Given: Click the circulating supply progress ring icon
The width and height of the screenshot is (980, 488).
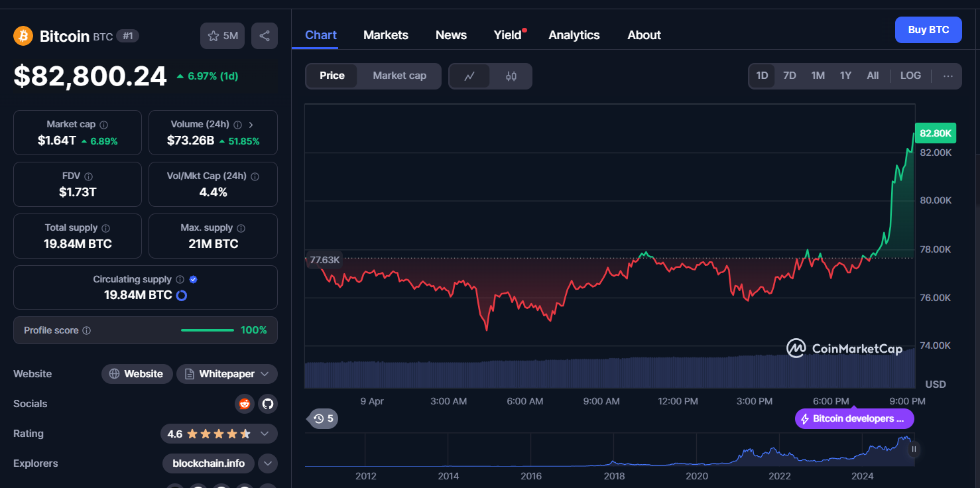Looking at the screenshot, I should point(181,295).
